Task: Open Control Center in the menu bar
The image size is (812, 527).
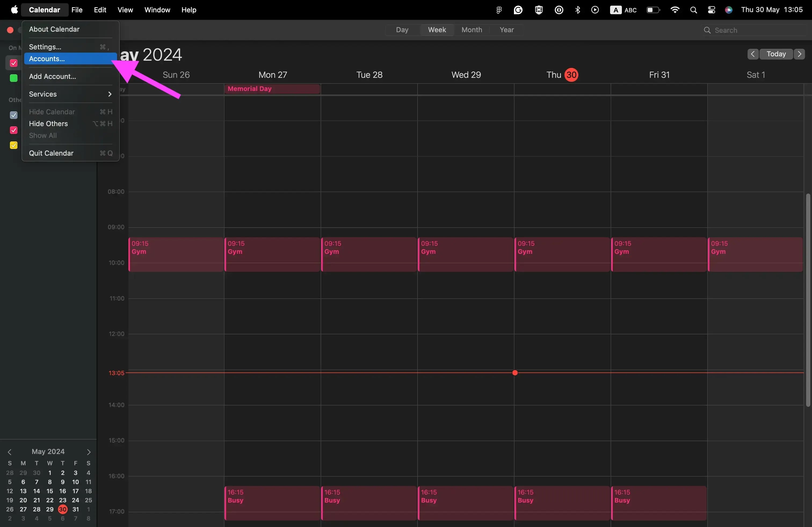Action: [x=712, y=10]
